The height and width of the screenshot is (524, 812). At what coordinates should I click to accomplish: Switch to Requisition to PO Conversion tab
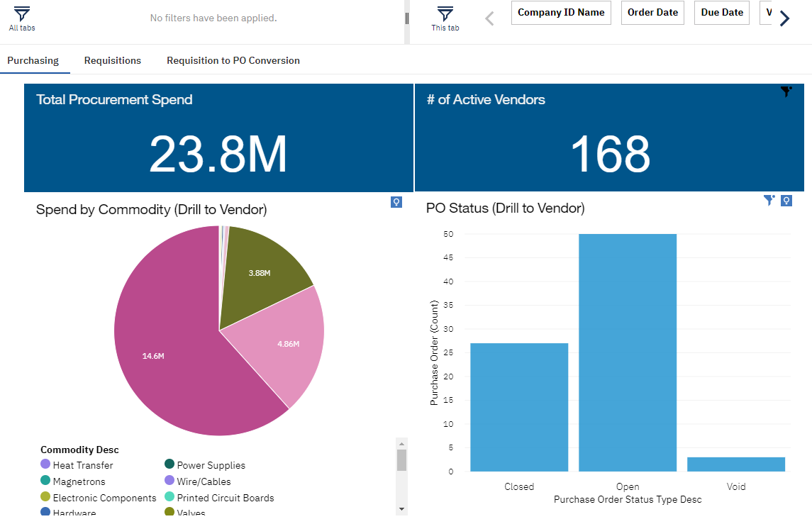pyautogui.click(x=233, y=61)
